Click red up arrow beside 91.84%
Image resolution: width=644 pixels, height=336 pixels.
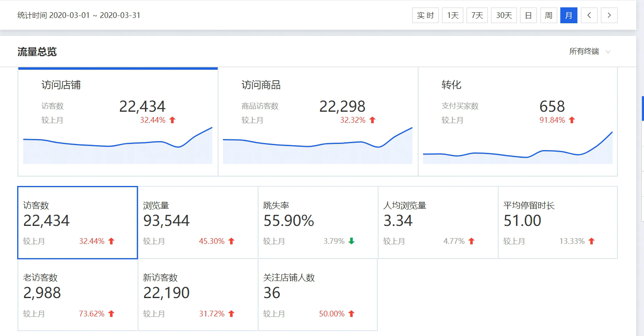[572, 120]
